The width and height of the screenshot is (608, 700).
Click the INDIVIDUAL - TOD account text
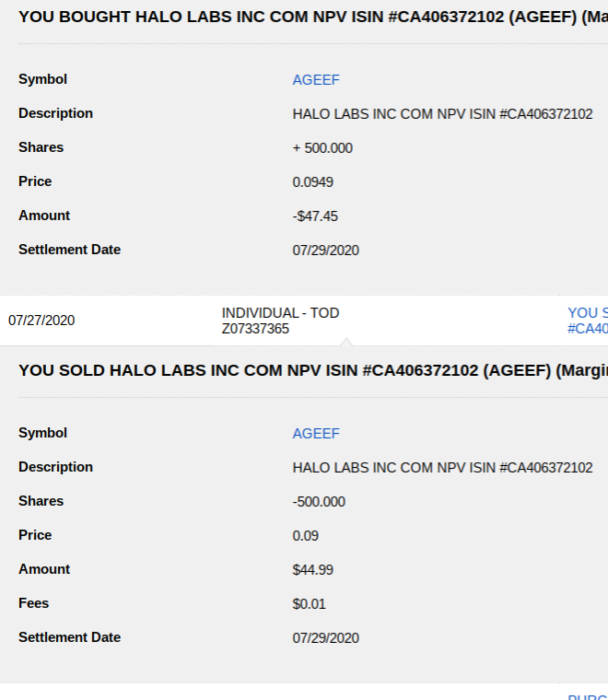coord(280,313)
